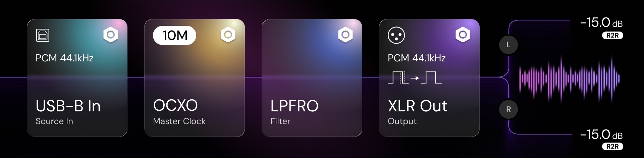Select the bottom R2R badge

[x=612, y=146]
